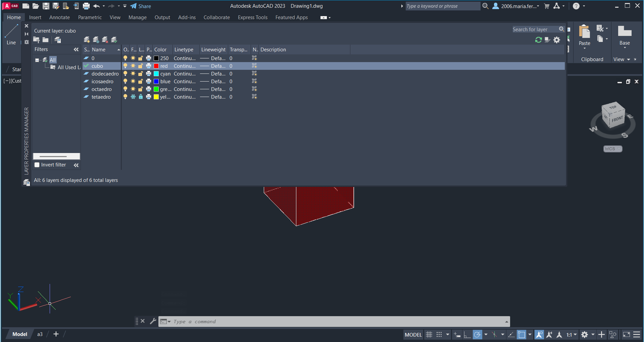Open the Paste dropdown arrow
644x342 pixels.
point(585,48)
